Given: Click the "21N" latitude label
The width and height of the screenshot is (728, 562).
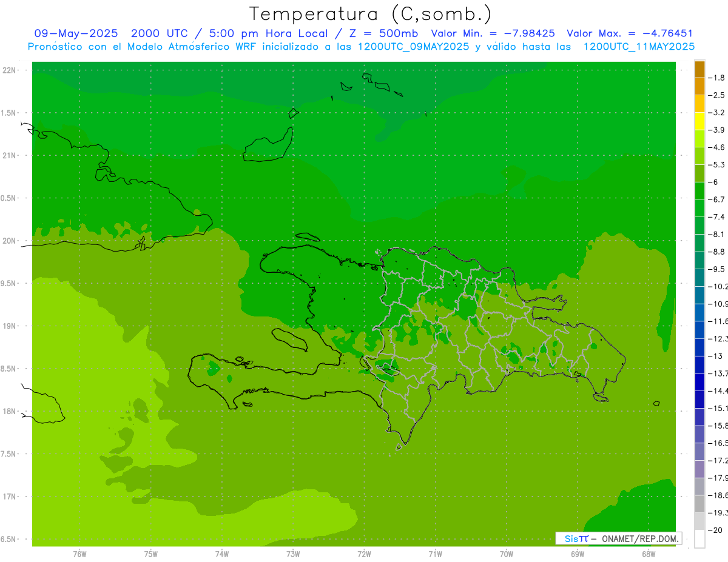Looking at the screenshot, I should tap(10, 155).
